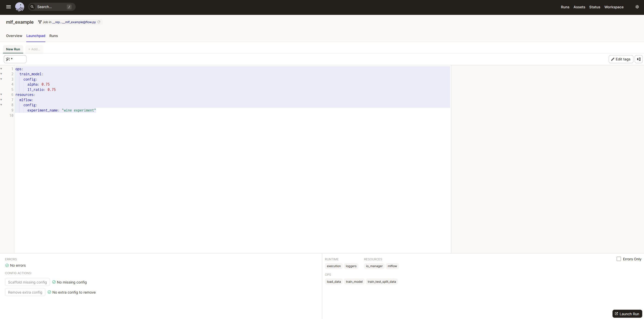Image resolution: width=644 pixels, height=319 pixels.
Task: Toggle the right panel collapse icon
Action: [638, 59]
